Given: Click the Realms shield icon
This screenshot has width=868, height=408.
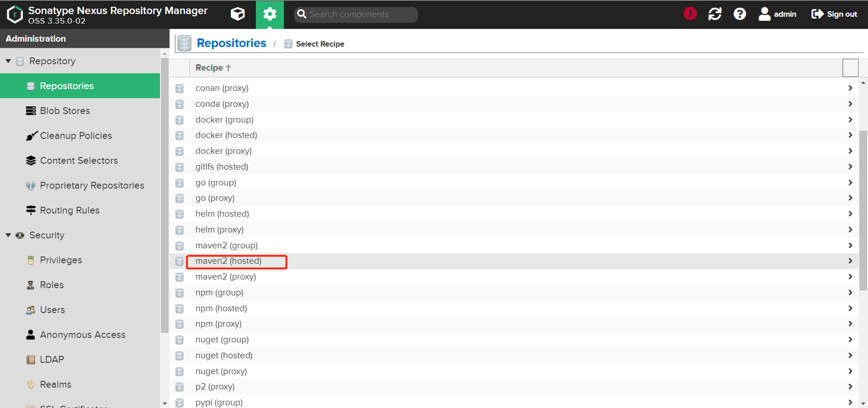Looking at the screenshot, I should tap(31, 384).
